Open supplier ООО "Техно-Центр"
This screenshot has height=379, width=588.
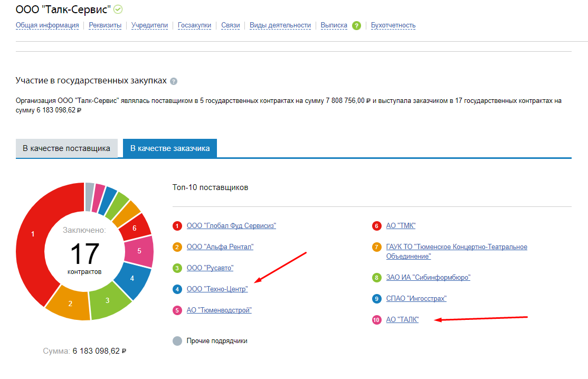pos(217,289)
